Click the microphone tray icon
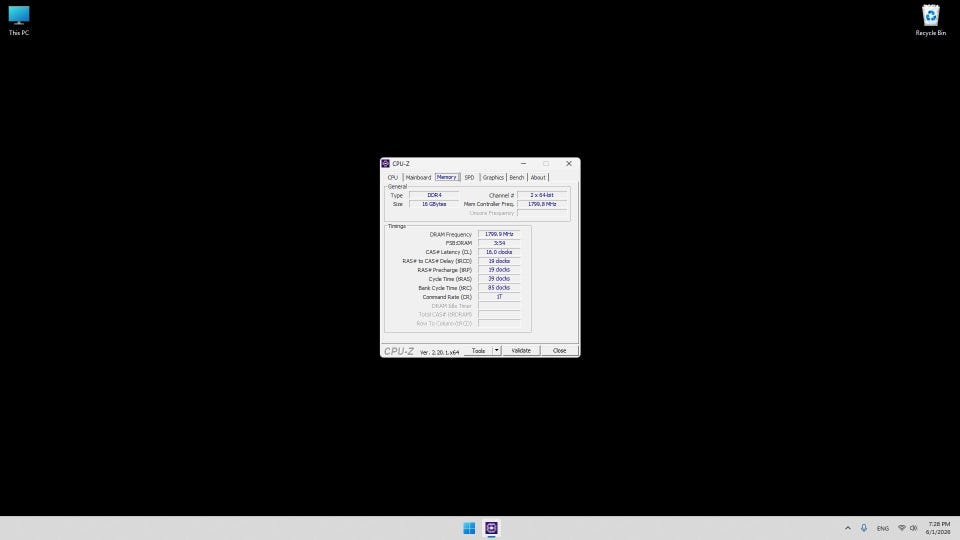Screen dimensions: 960x540 [863, 528]
